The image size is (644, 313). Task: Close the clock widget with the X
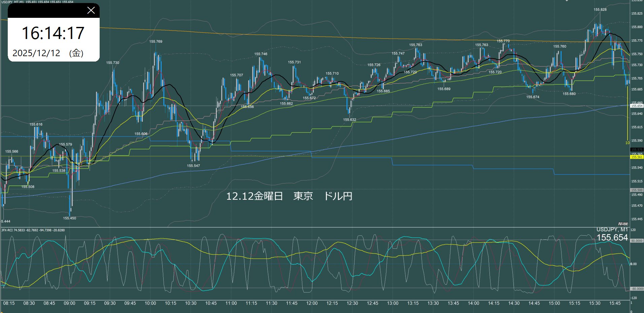91,10
